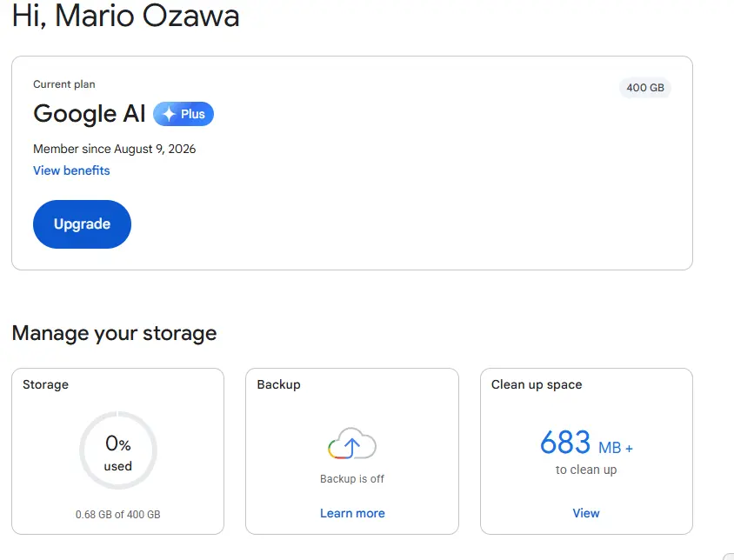Click the Current plan label
The width and height of the screenshot is (734, 560).
[64, 84]
